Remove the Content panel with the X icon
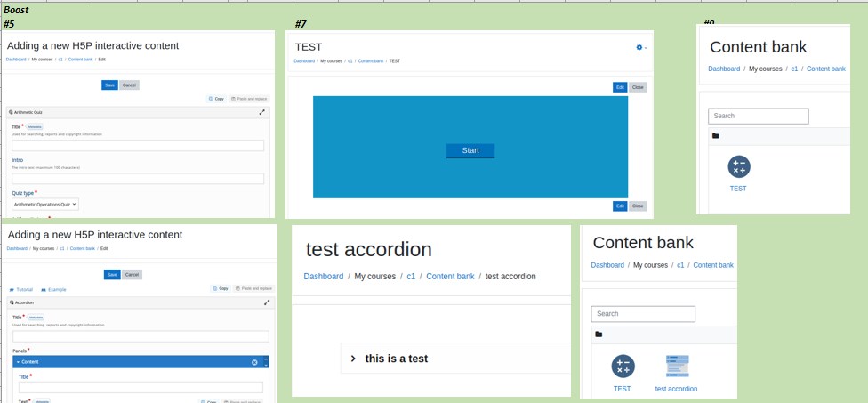Image resolution: width=868 pixels, height=403 pixels. [254, 362]
